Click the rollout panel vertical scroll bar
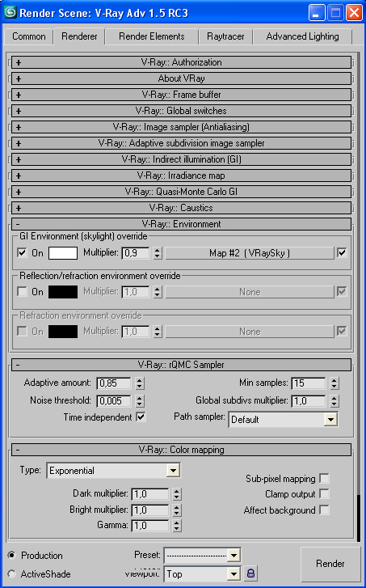The height and width of the screenshot is (588, 366). [358, 518]
